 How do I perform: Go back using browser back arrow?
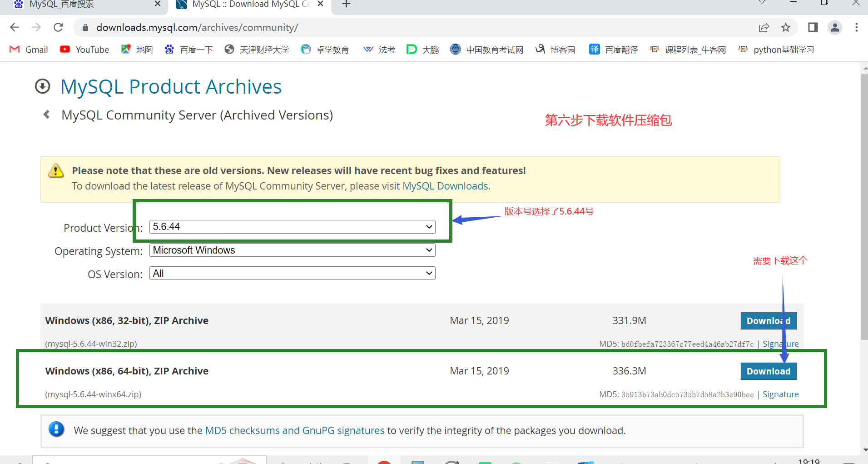click(15, 27)
